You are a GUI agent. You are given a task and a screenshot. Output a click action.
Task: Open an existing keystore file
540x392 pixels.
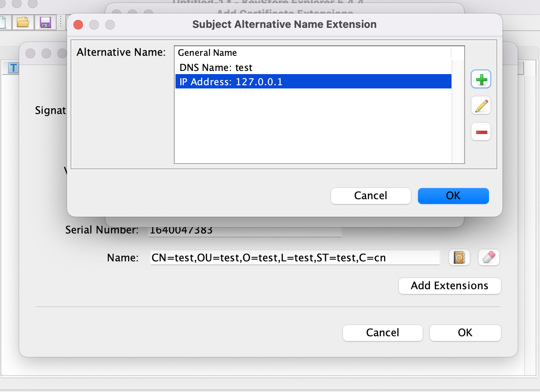pos(23,22)
